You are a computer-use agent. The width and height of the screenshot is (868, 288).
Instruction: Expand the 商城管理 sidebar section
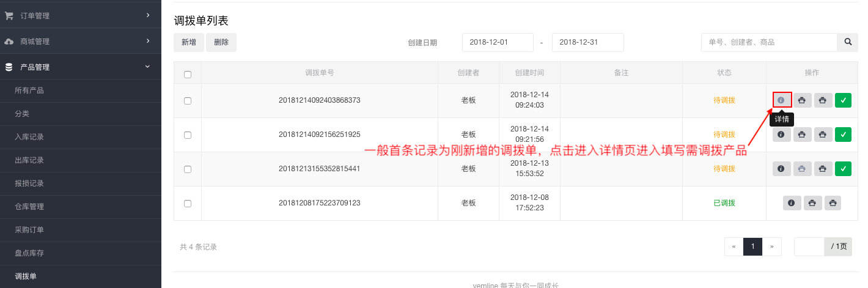(81, 42)
